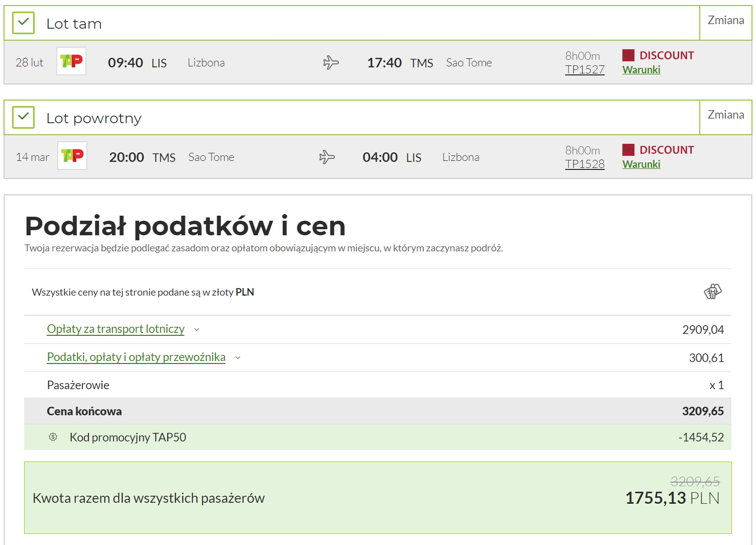The width and height of the screenshot is (756, 545).
Task: Click the airplane icon on the Sao Tome to Lizbona row
Action: tap(327, 157)
